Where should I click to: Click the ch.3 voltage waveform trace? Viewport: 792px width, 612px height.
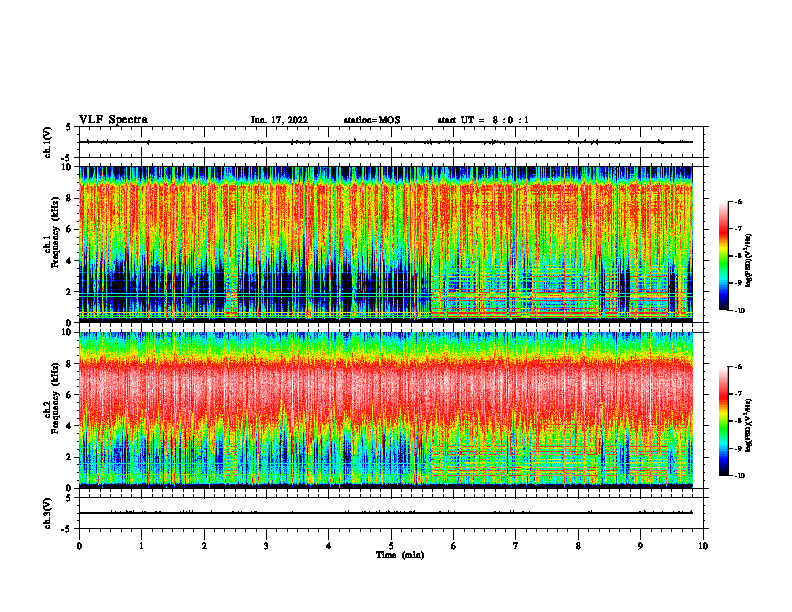point(386,513)
